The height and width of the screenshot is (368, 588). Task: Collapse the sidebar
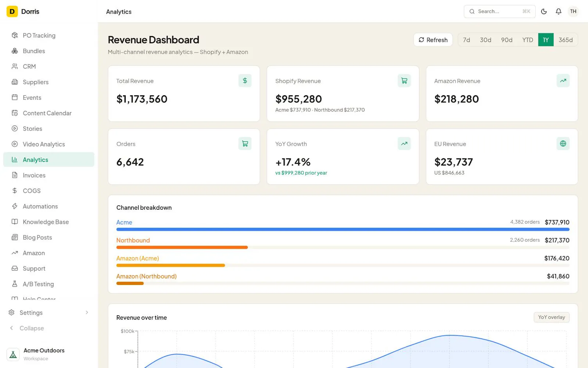[49, 328]
